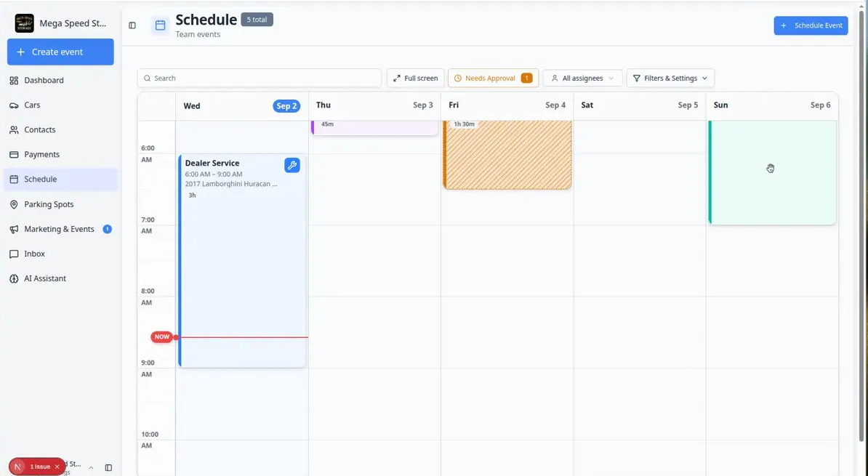Open Friday's striped 1h 30m event
Screen dimensions: 868x476
tap(507, 155)
